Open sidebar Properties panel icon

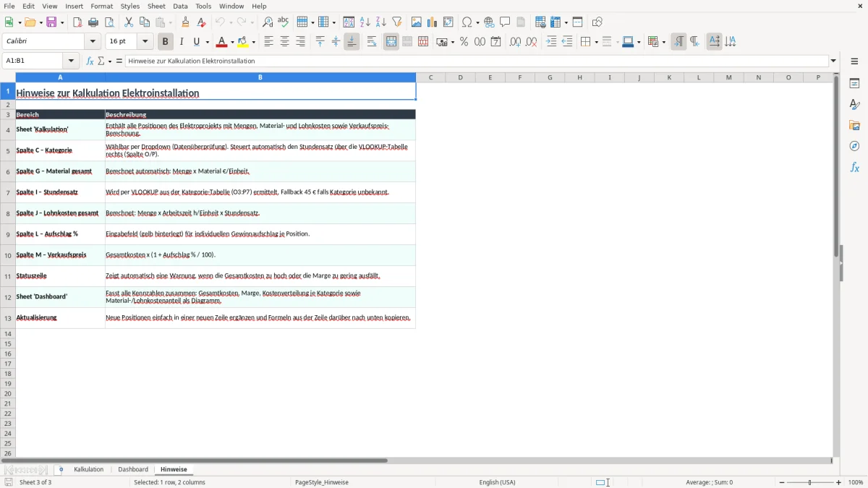click(x=854, y=84)
